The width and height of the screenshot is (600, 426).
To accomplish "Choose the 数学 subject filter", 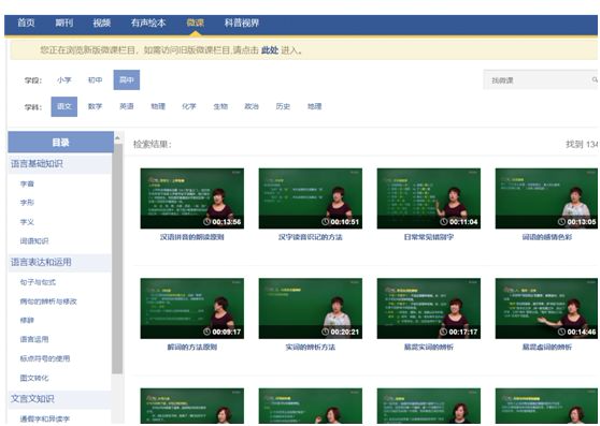I will [95, 105].
